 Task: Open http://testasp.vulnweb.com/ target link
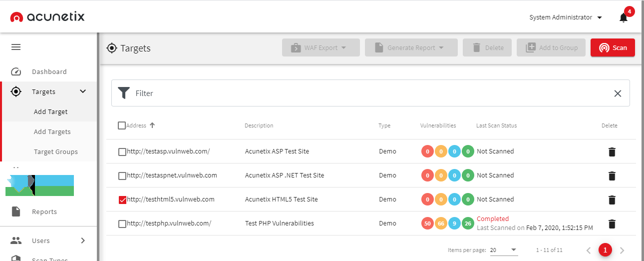point(168,151)
